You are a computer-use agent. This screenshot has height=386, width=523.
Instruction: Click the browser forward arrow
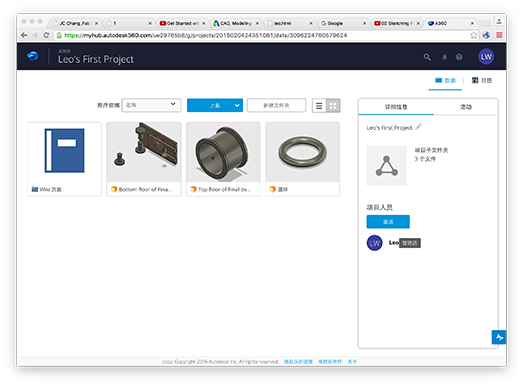[x=35, y=35]
